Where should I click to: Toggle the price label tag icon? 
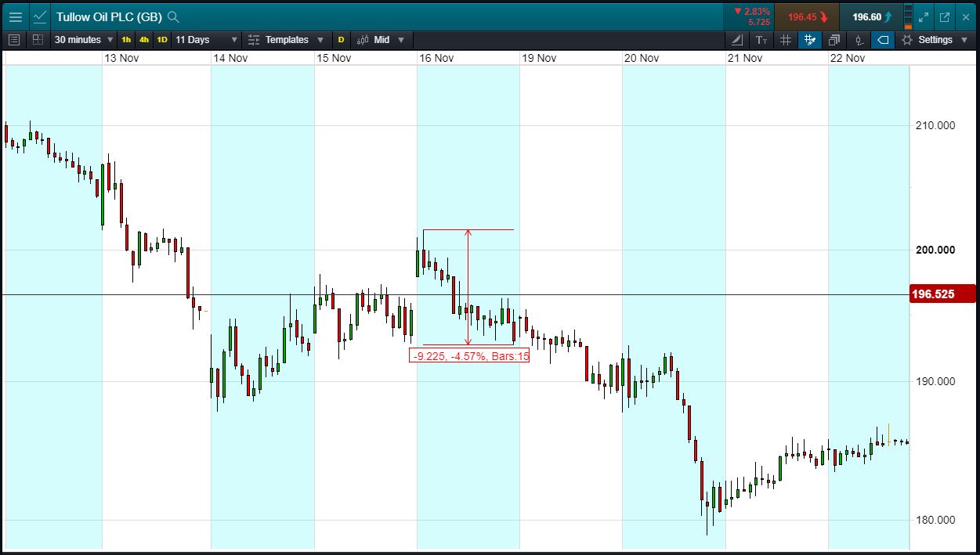(x=883, y=39)
